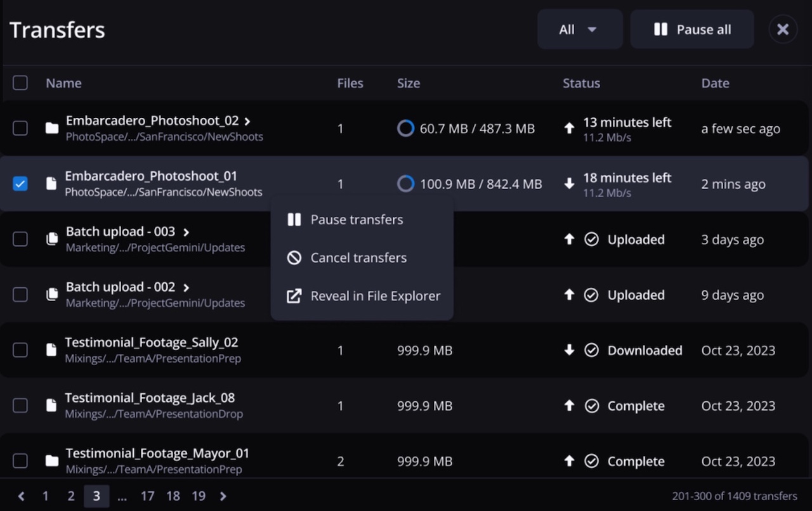
Task: Expand Batch upload - 003 chevron
Action: (x=186, y=232)
